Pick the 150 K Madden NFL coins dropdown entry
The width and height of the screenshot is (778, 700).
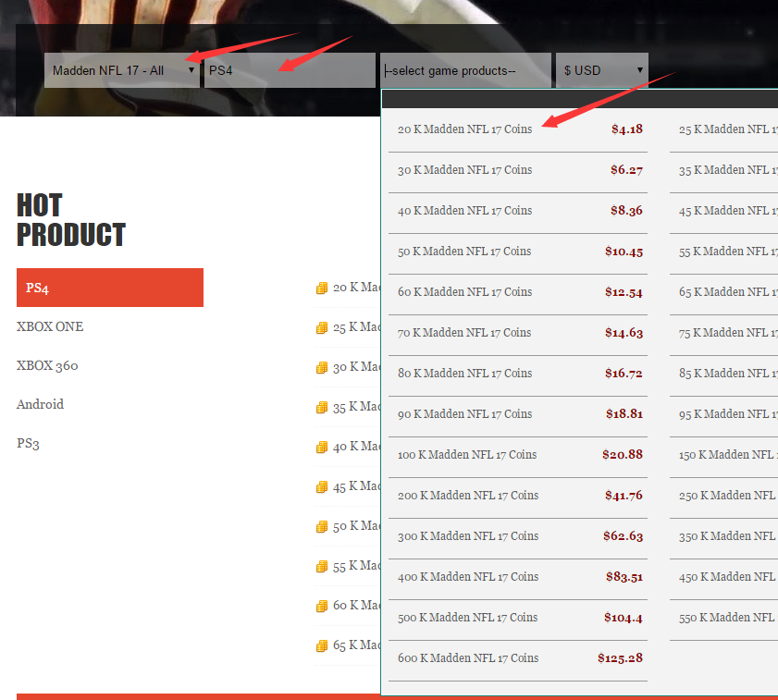724,455
